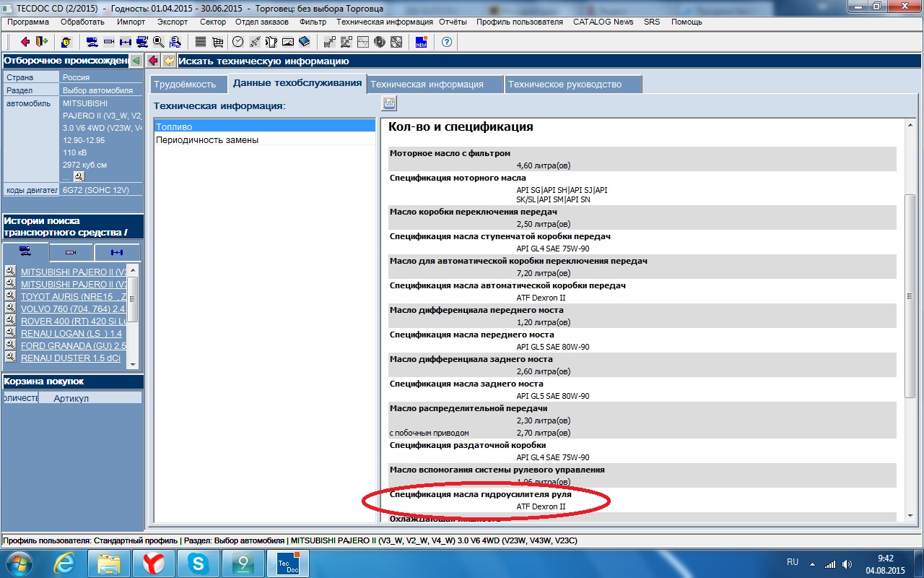Viewport: 924px width, 578px height.
Task: Click the magnifying glass search toolbar icon
Action: [x=158, y=42]
